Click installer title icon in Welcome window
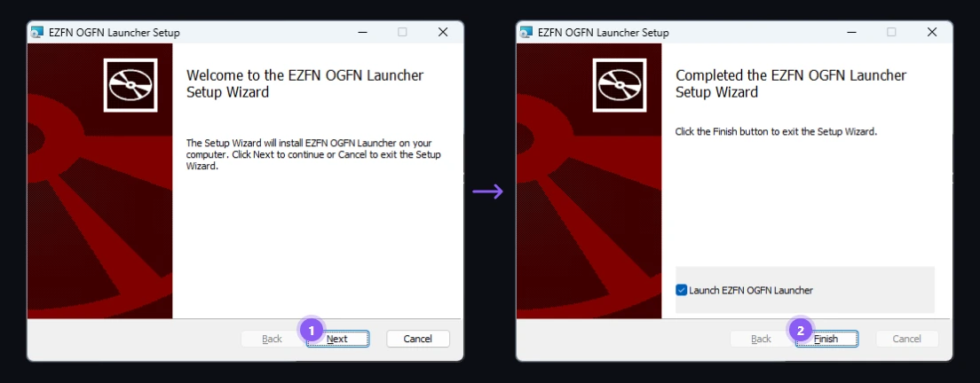Screen dimensions: 980x383 point(37,33)
